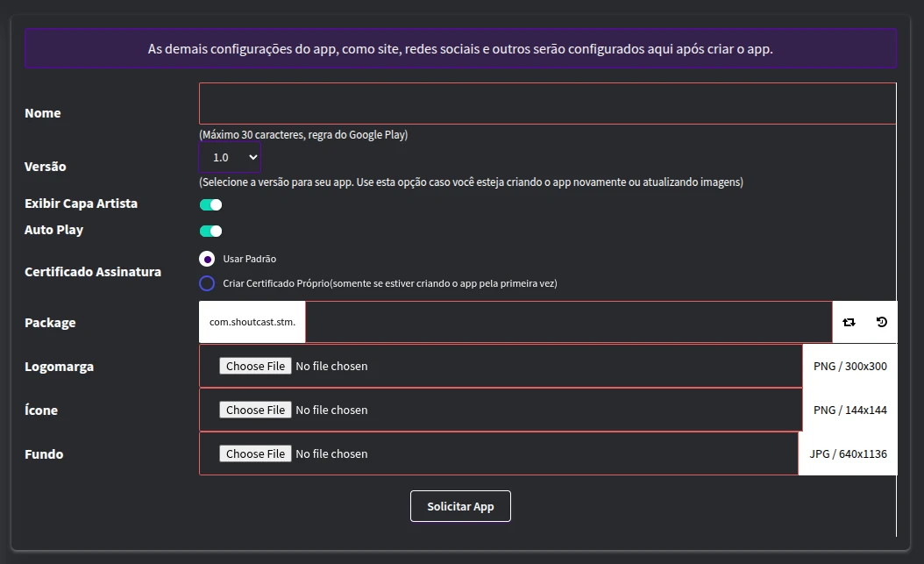Viewport: 924px width, 564px height.
Task: Click the PNG / 144x144 format label
Action: coord(849,410)
